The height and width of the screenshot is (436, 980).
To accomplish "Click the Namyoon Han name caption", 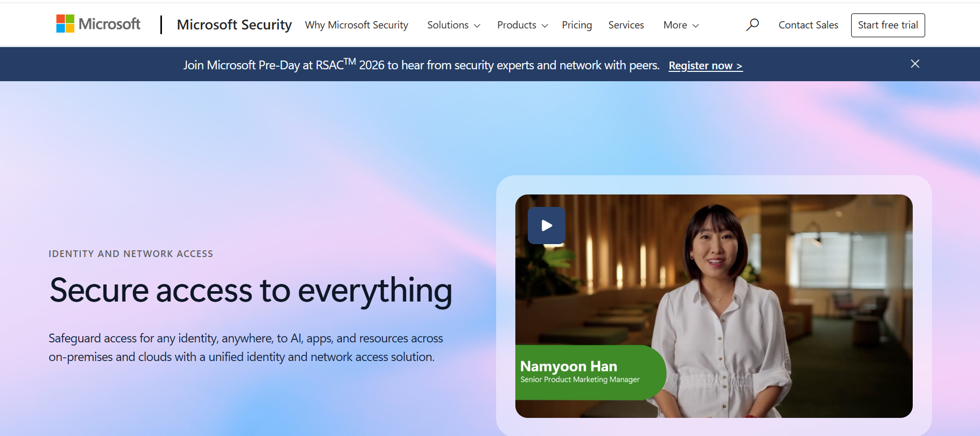I will point(569,366).
